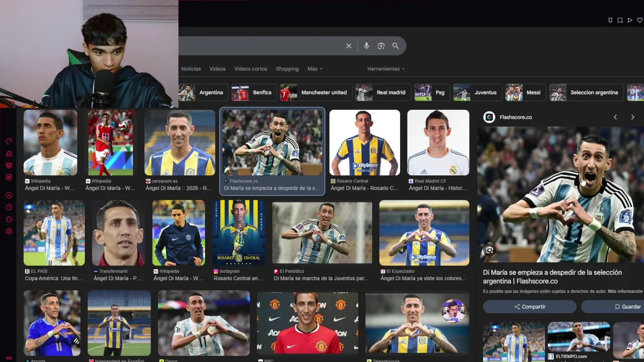
Task: Open the Noticias tab
Action: [x=191, y=69]
